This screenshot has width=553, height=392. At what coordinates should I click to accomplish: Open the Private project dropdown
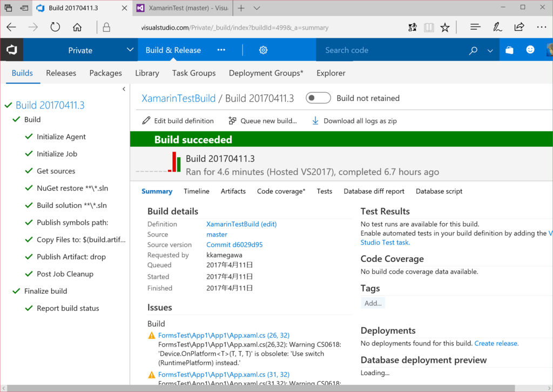pyautogui.click(x=80, y=50)
